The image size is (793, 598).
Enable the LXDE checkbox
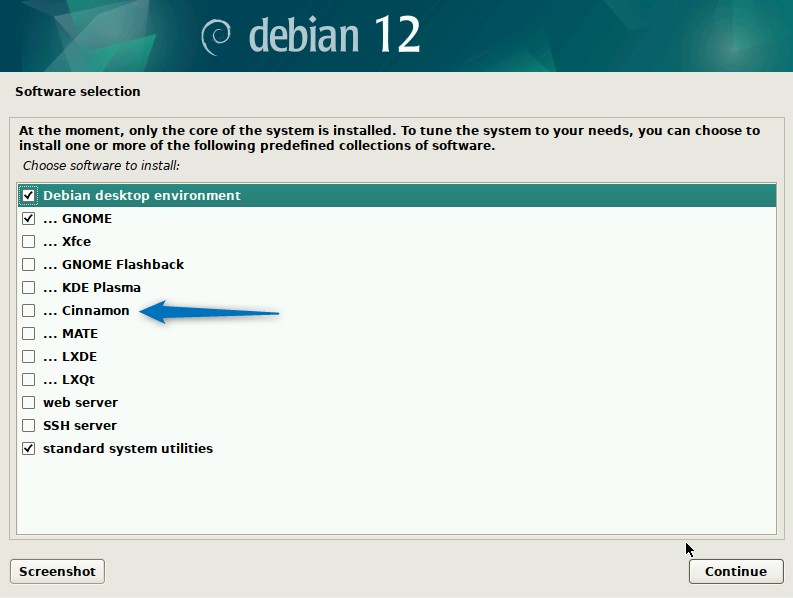point(28,357)
